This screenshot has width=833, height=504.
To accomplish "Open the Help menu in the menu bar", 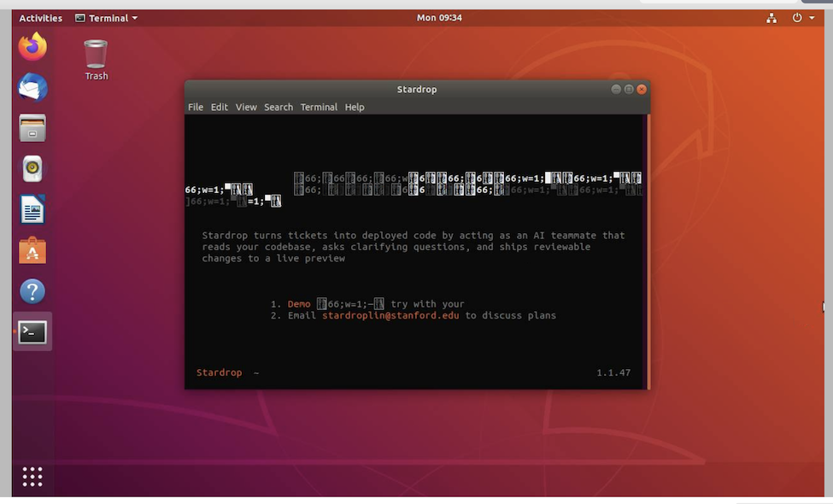I will coord(355,107).
